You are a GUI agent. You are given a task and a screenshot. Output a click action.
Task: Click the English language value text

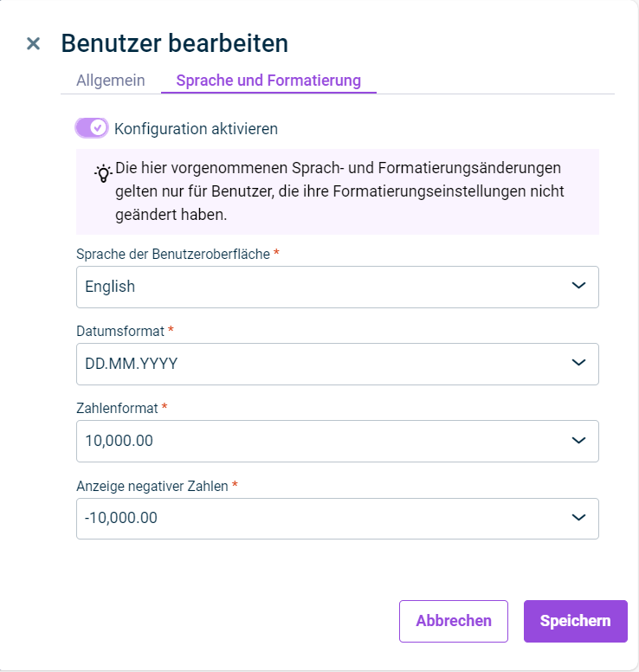[110, 287]
